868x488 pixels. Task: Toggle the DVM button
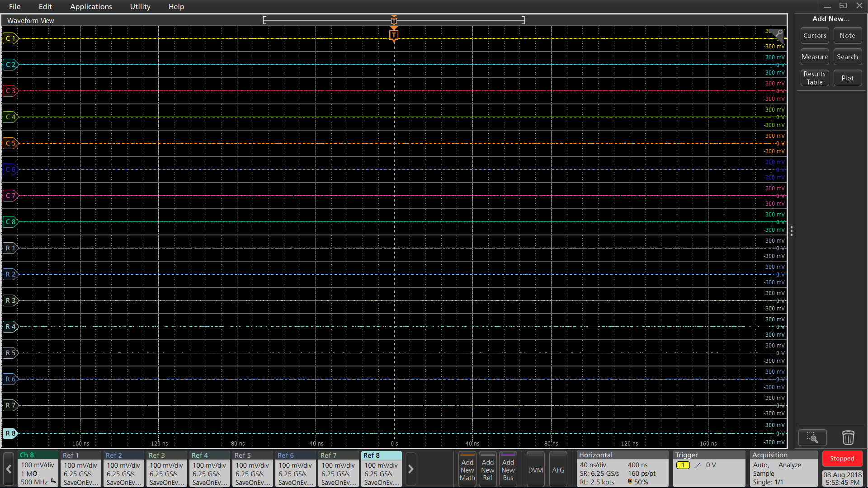pyautogui.click(x=535, y=470)
